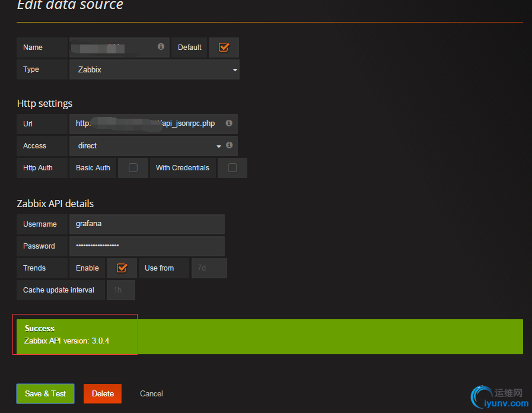Enable the Basic Auth checkbox
Screen dimensions: 532x413
[133, 168]
